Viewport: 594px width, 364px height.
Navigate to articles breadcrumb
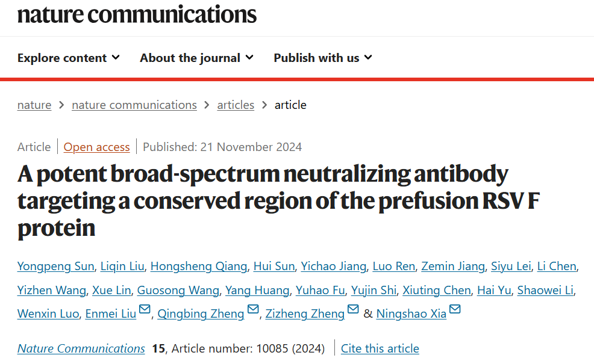tap(236, 105)
